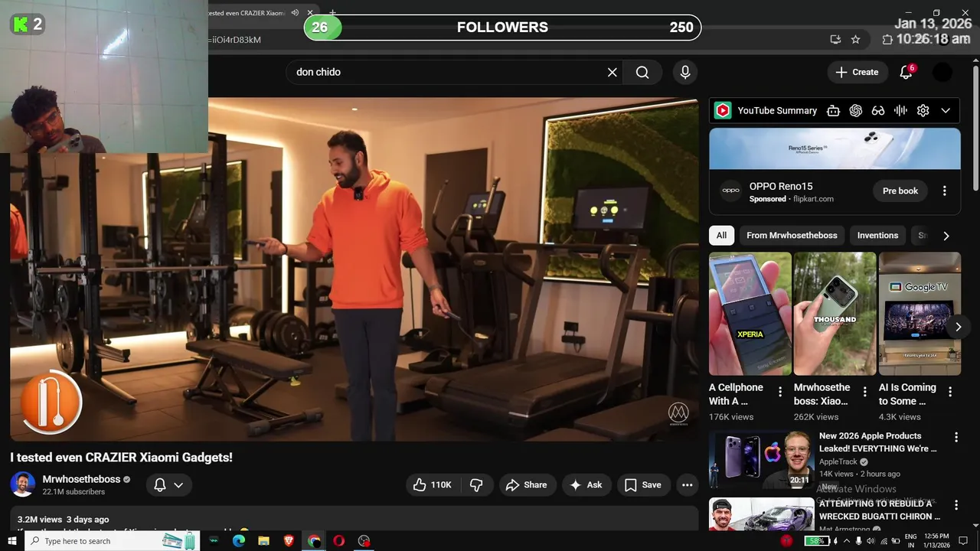This screenshot has height=551, width=980.
Task: Click the YouTube Summary logo icon
Action: click(723, 110)
